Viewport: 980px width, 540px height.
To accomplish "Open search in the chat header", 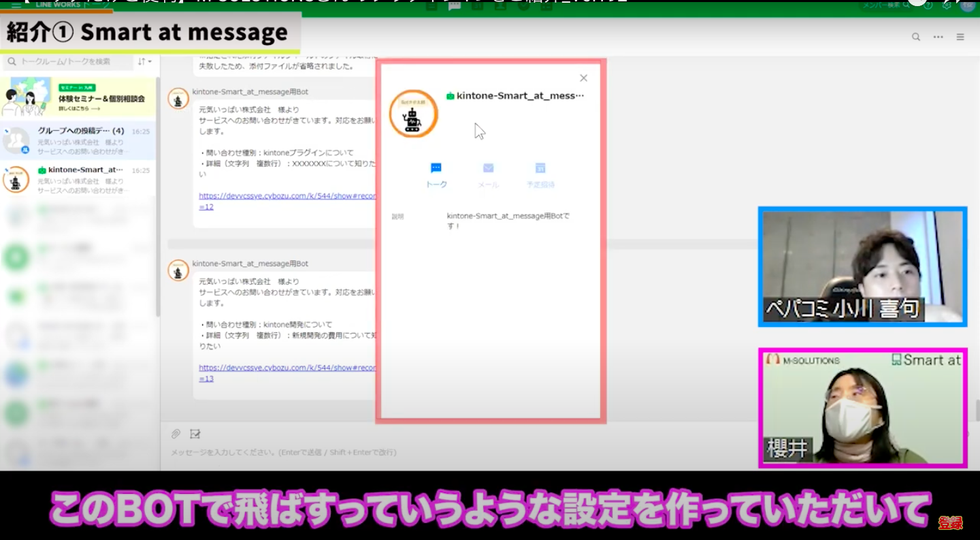I will (916, 37).
